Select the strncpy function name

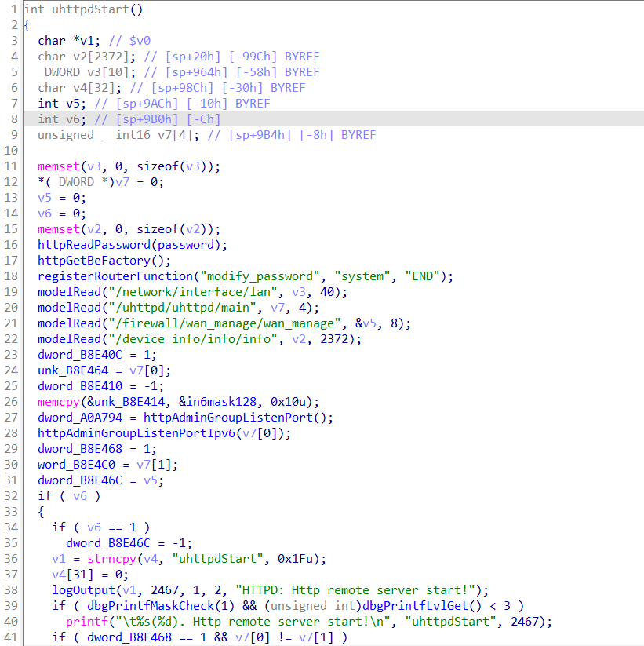(x=111, y=559)
